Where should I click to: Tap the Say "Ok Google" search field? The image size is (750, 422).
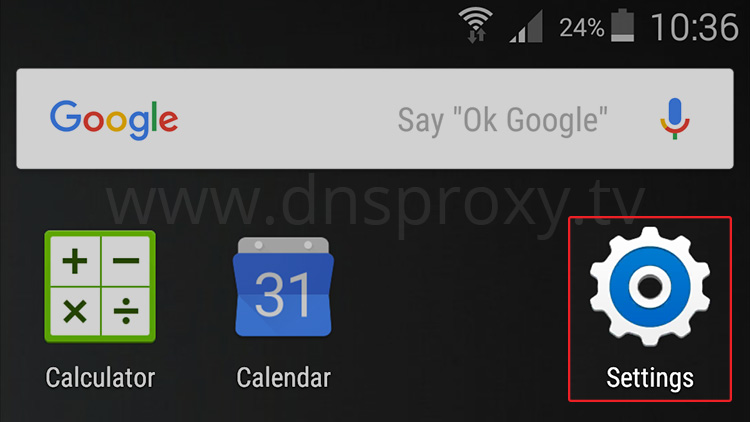click(375, 119)
